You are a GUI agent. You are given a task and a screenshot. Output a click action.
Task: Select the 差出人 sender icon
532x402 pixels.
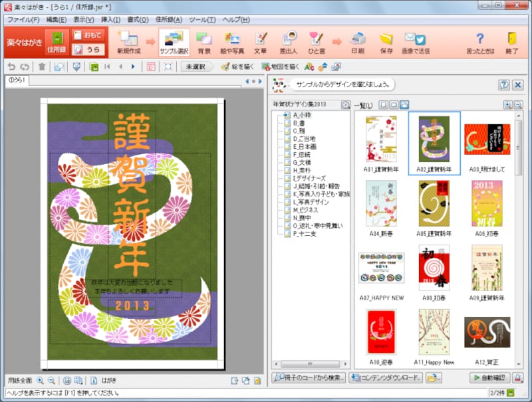click(x=289, y=42)
